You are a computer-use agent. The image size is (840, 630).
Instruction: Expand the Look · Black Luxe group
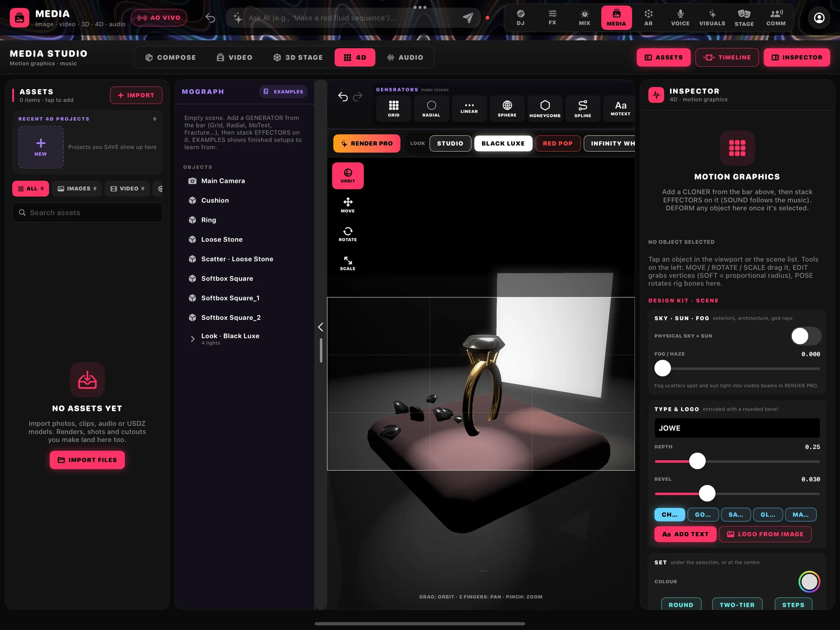[192, 339]
